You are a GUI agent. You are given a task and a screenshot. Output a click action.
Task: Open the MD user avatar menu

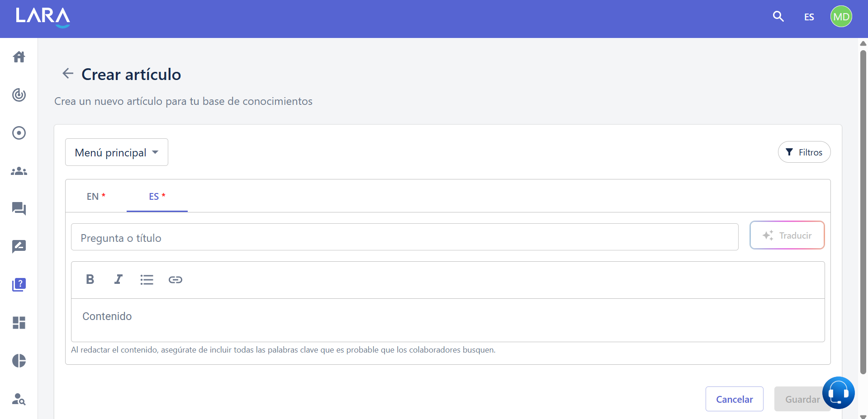[841, 17]
